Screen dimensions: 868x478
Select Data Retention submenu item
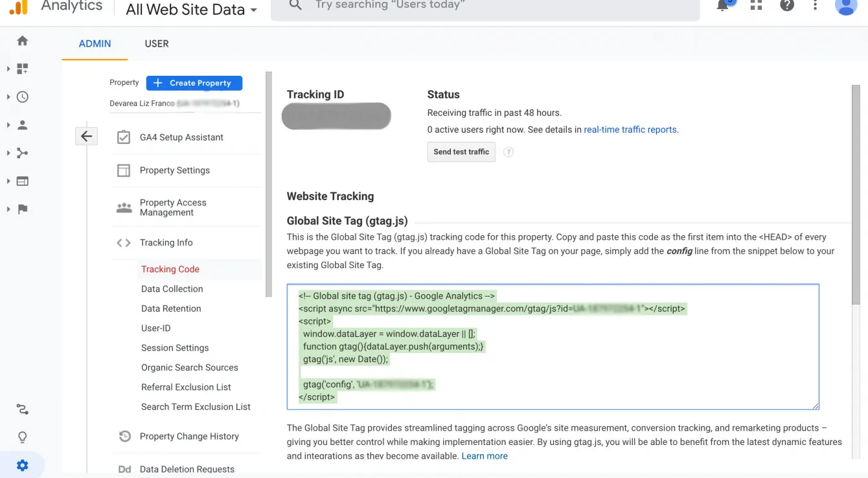tap(171, 308)
